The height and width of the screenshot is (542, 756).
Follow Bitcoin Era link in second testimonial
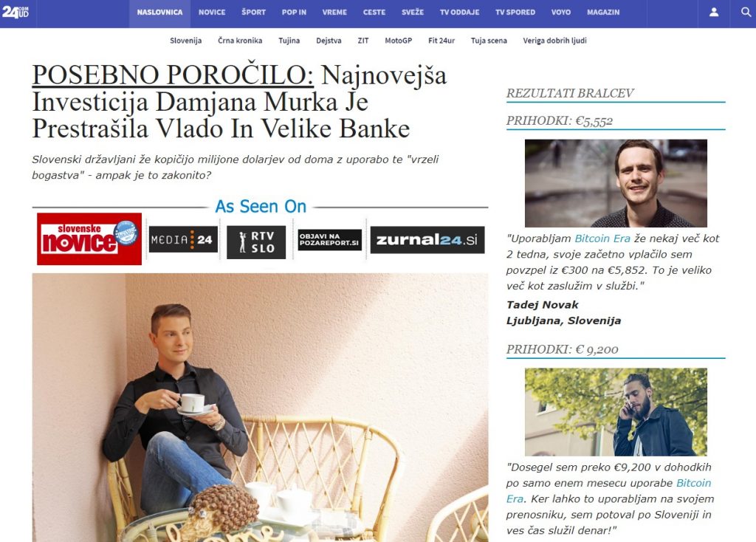(x=608, y=490)
